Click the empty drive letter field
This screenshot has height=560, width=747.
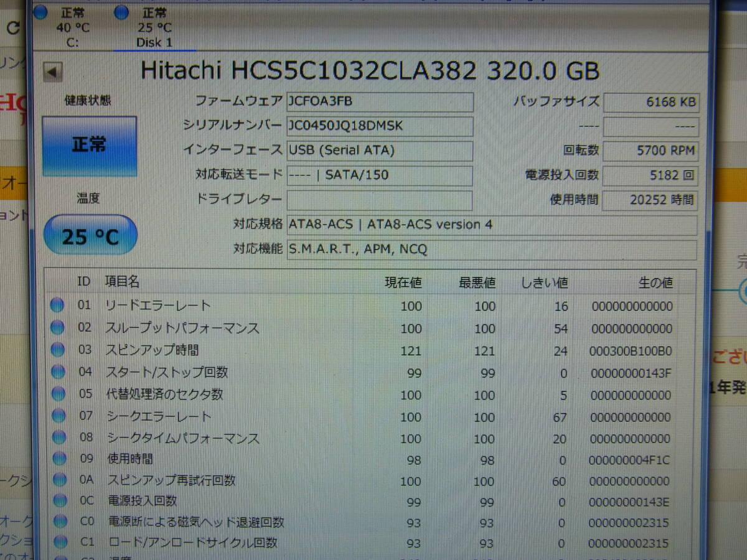tap(380, 200)
